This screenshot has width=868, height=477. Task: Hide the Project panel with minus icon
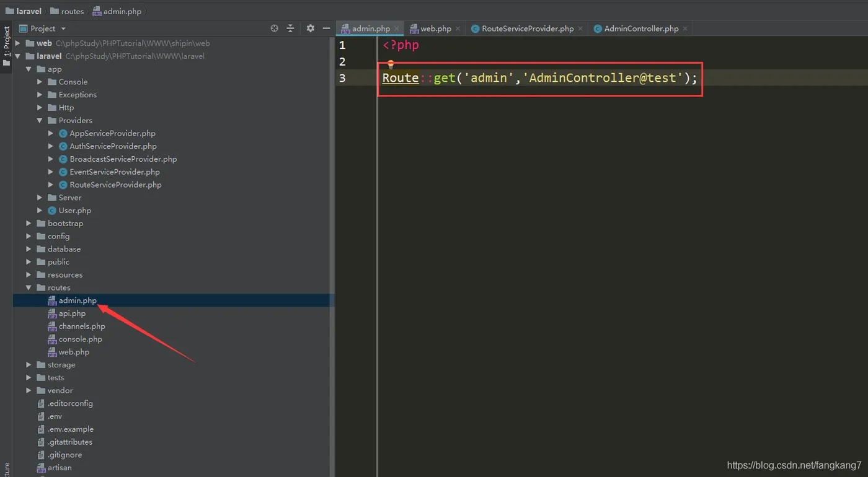326,28
